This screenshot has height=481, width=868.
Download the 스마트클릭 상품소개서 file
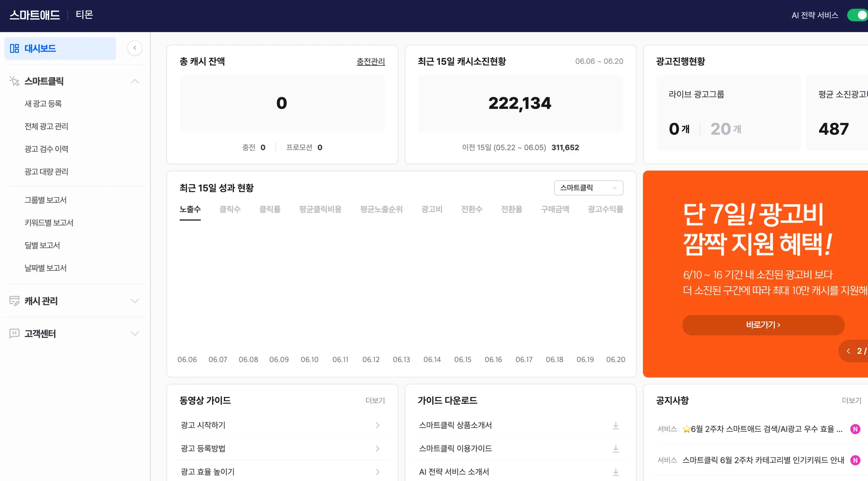point(615,425)
